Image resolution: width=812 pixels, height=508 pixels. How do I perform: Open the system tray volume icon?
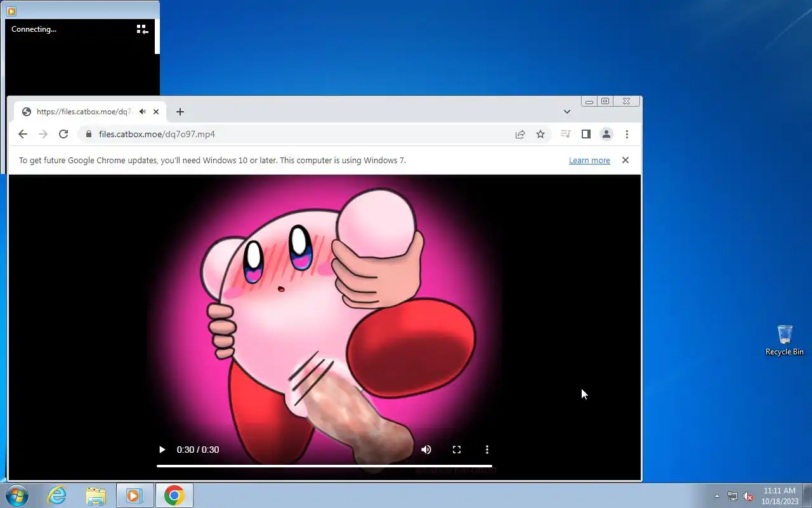coord(749,496)
